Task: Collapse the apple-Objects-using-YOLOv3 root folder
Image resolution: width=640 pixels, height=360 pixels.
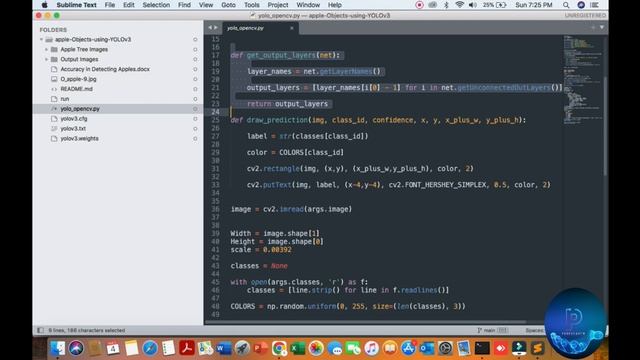Action: pos(41,40)
